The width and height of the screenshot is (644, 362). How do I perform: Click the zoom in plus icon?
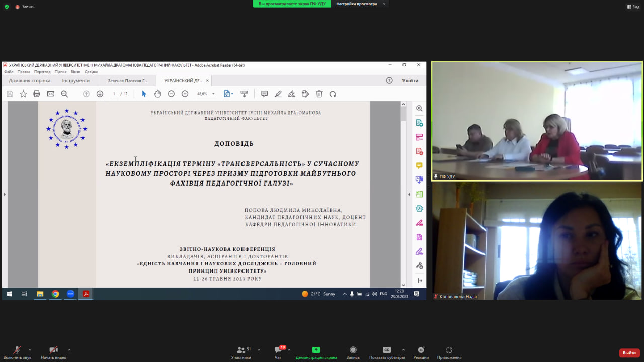coord(185,94)
